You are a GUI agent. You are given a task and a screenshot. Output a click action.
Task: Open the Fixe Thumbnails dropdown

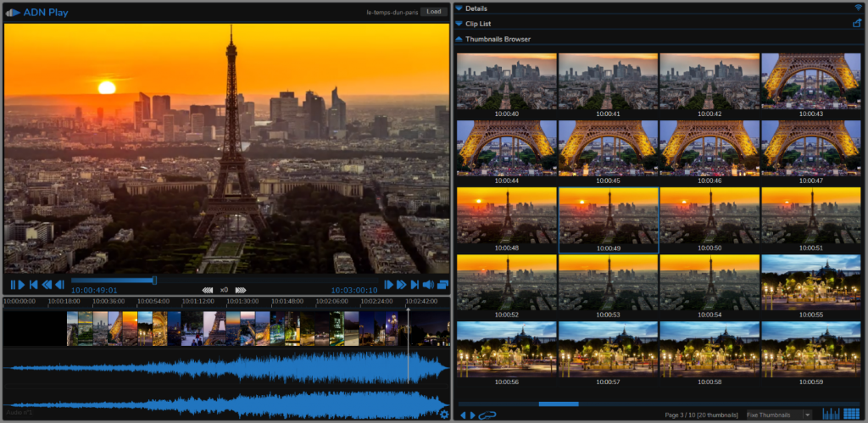[778, 415]
